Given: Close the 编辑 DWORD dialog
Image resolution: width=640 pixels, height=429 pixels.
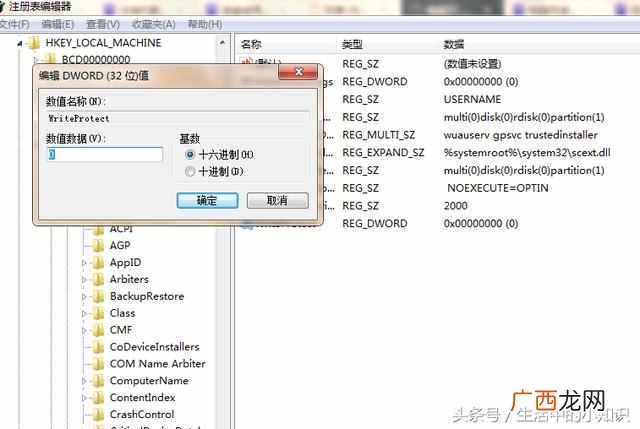Looking at the screenshot, I should click(298, 72).
